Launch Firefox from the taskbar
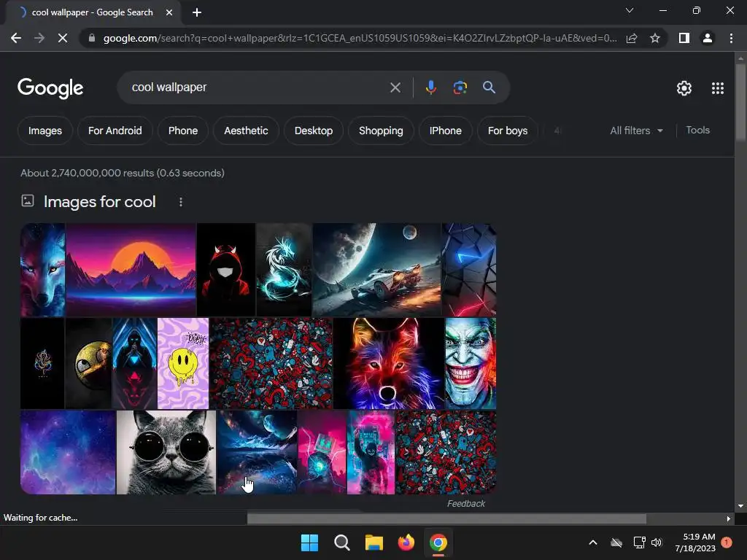Image resolution: width=747 pixels, height=560 pixels. tap(406, 542)
